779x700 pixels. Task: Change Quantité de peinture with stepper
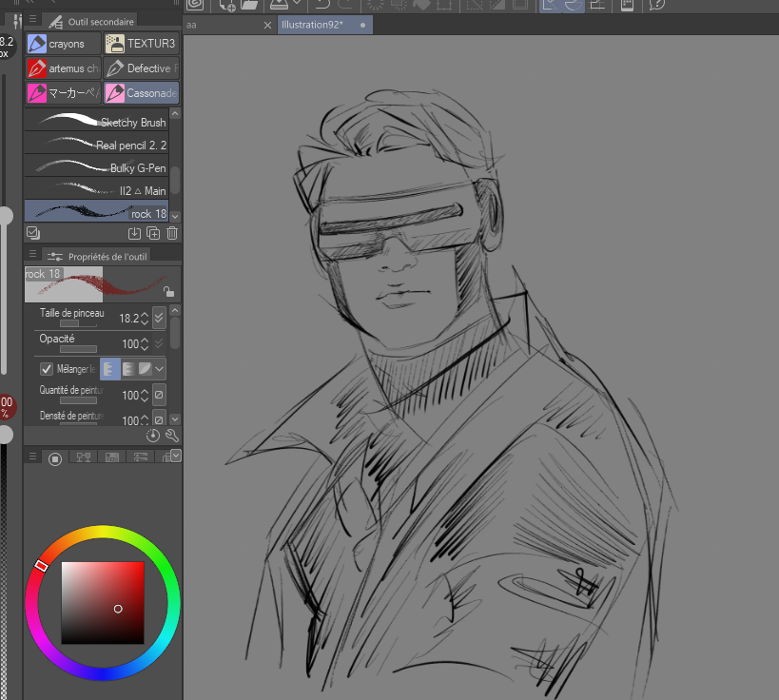coord(145,396)
